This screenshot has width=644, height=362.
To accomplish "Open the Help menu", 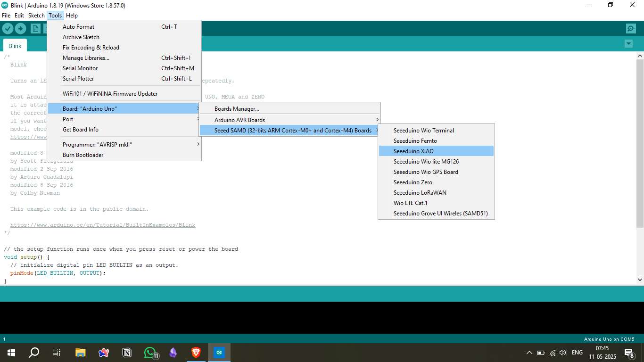I will click(x=72, y=16).
